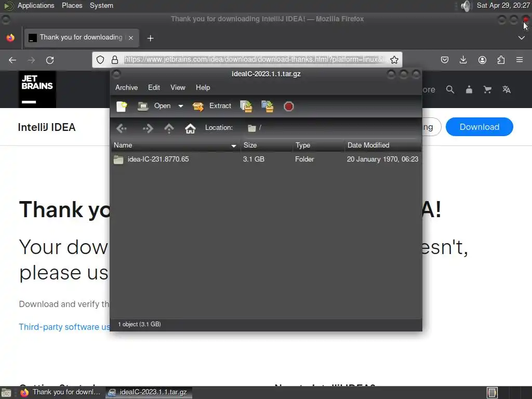Click the site security padlock icon
Viewport: 532px width, 399px height.
pyautogui.click(x=115, y=60)
